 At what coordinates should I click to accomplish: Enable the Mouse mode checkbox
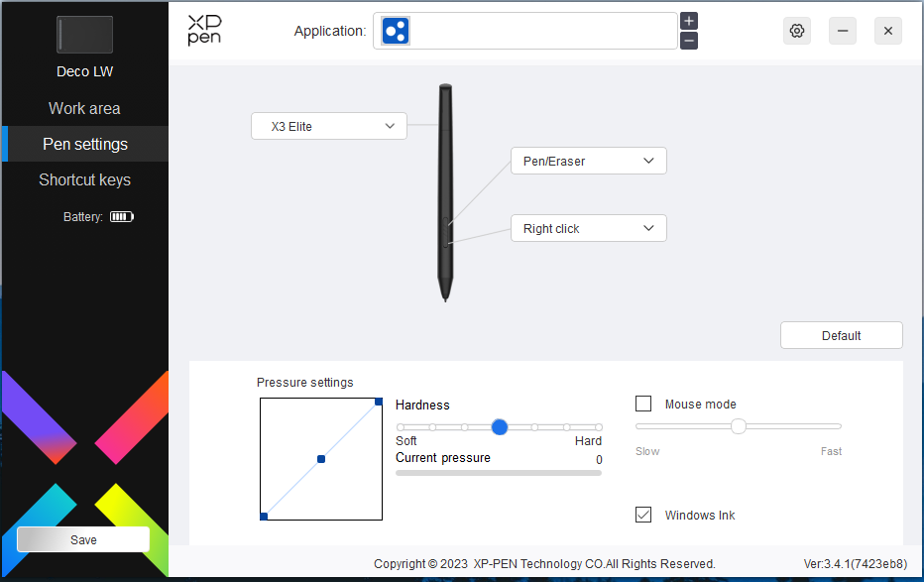(643, 404)
